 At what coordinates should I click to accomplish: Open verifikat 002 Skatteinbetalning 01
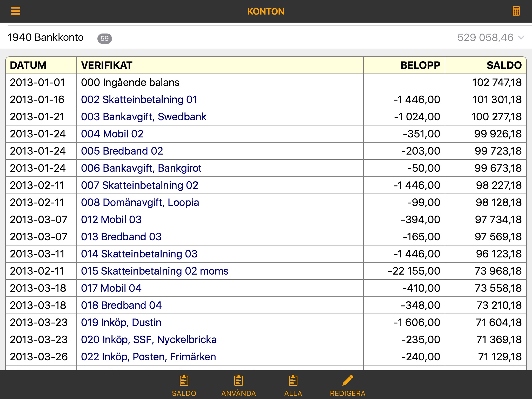(139, 99)
